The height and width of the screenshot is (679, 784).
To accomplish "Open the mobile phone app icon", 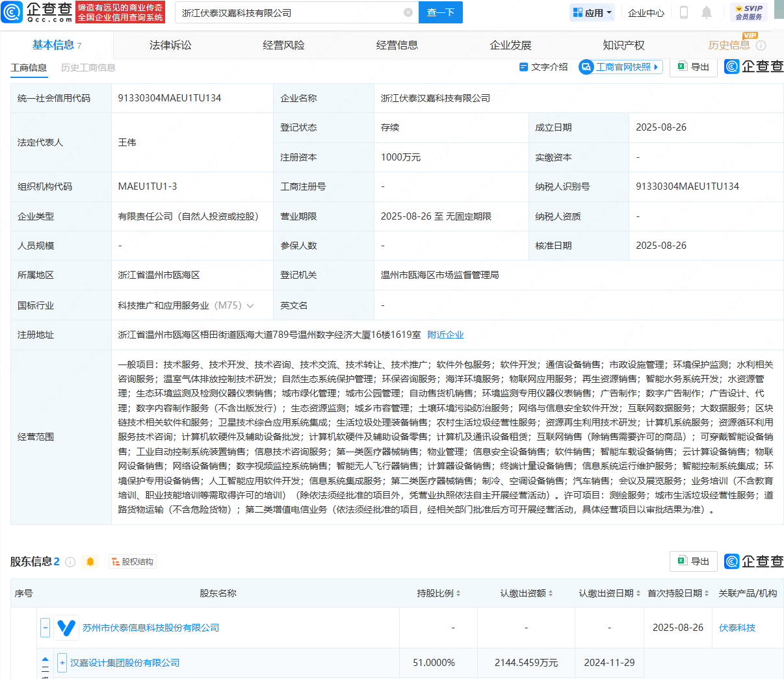I will click(683, 12).
